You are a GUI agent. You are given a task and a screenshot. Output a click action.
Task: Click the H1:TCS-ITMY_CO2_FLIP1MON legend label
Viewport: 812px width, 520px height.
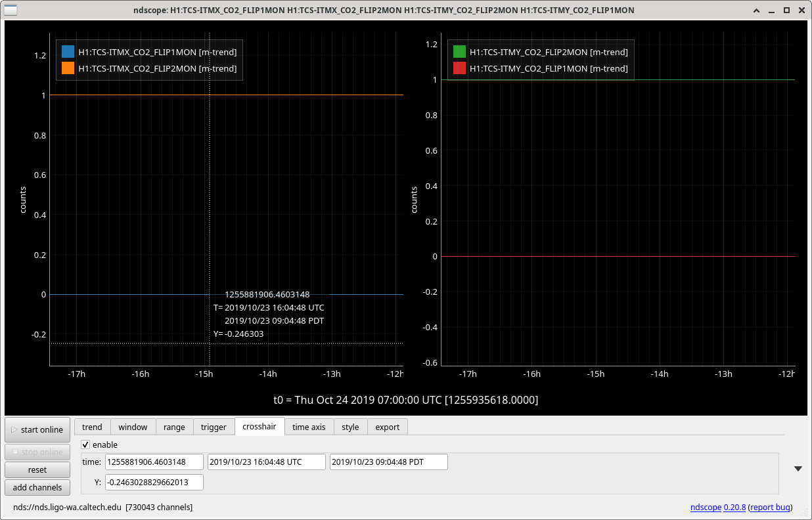click(x=549, y=68)
